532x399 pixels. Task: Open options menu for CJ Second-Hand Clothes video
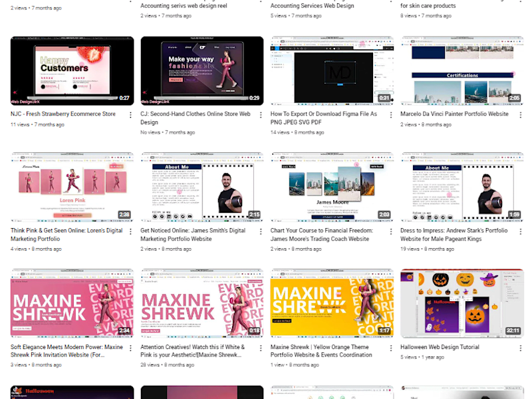[261, 115]
